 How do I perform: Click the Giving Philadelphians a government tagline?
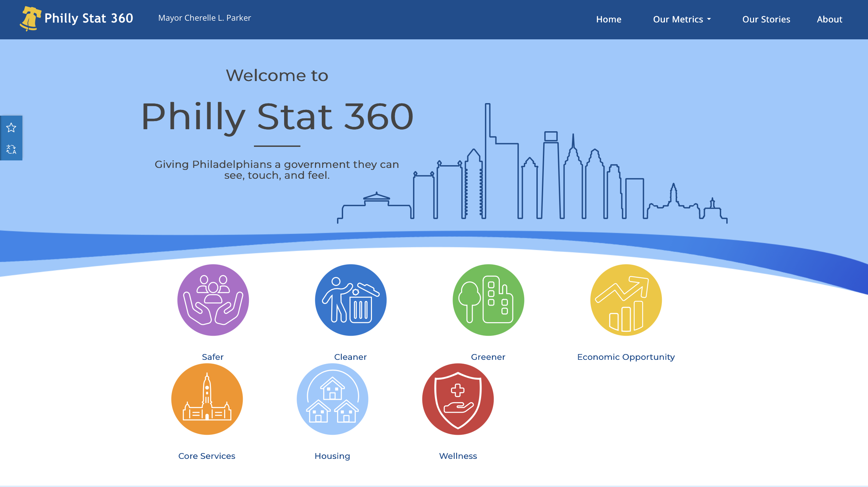(x=277, y=170)
